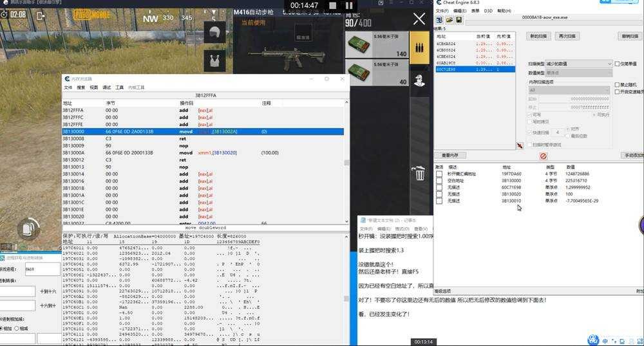Viewport: 644px width, 346px height.
Task: Open the memory scan region dropdown
Action: (x=569, y=90)
